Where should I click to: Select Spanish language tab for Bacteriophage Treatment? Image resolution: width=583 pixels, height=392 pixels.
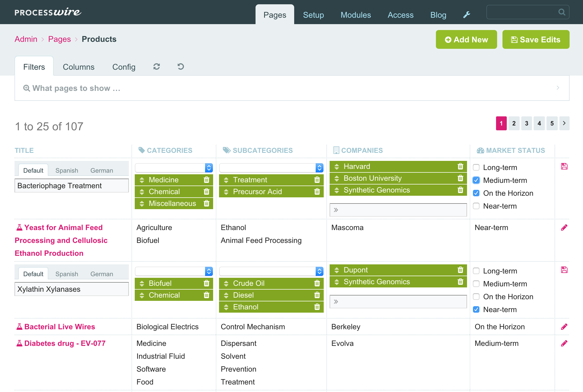point(67,171)
